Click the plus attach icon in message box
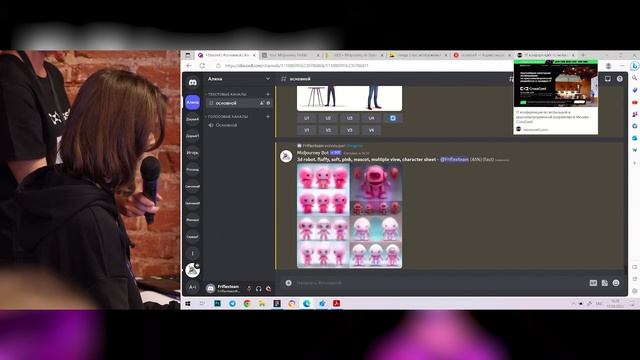 click(289, 282)
